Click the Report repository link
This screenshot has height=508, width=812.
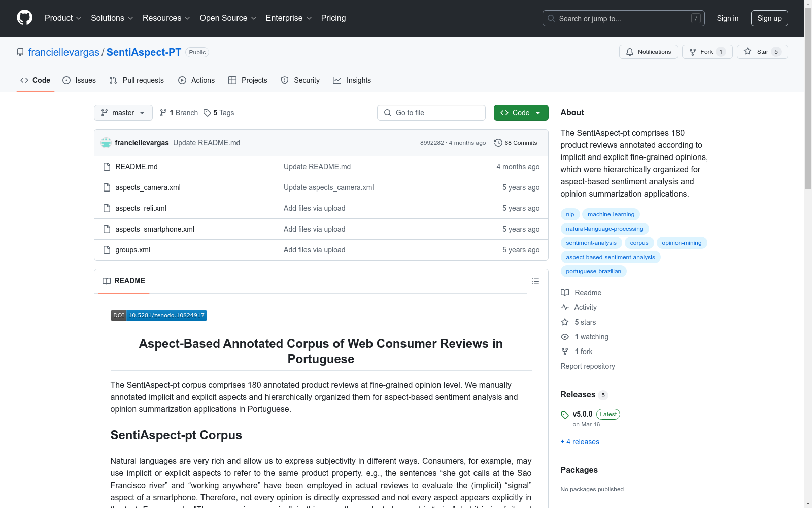[x=588, y=366]
